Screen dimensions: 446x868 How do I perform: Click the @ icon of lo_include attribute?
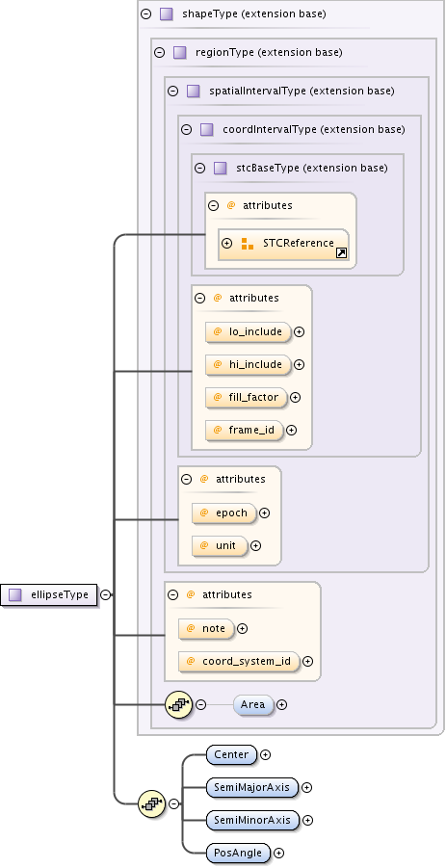point(218,331)
